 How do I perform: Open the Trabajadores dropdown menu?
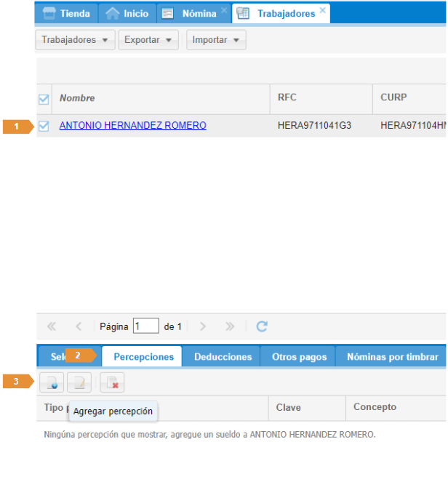coord(75,40)
